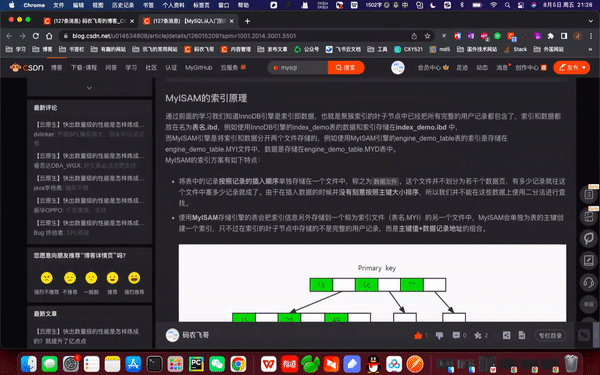Switch to the 码农飞哥的博客 browser tab
600x375 pixels.
(x=89, y=21)
